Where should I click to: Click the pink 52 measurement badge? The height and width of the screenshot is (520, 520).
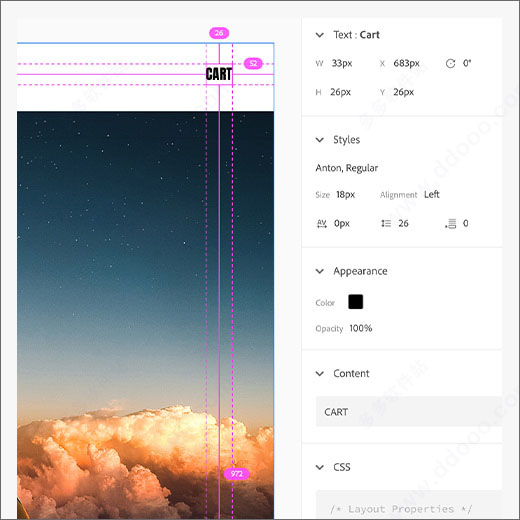[x=253, y=63]
